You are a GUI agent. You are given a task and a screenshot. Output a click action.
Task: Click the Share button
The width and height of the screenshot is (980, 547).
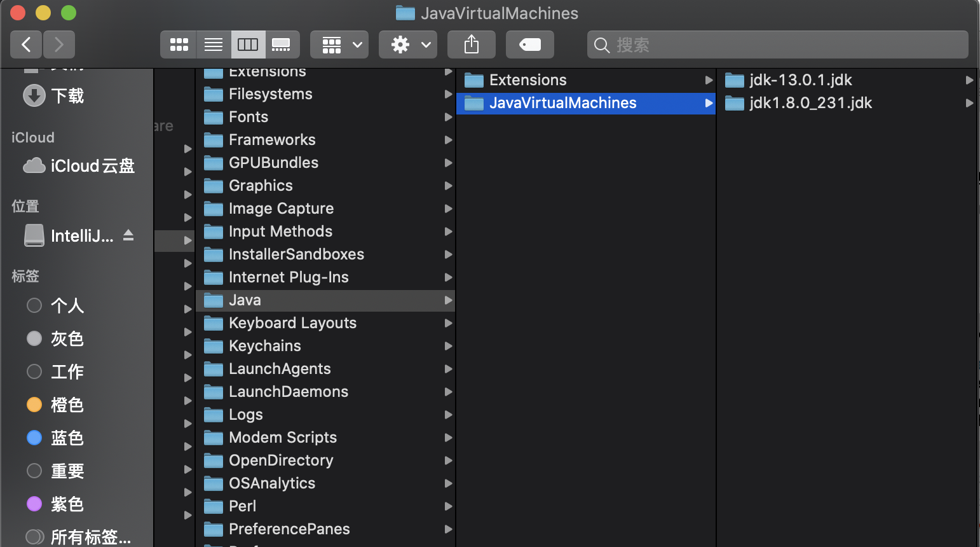coord(472,45)
